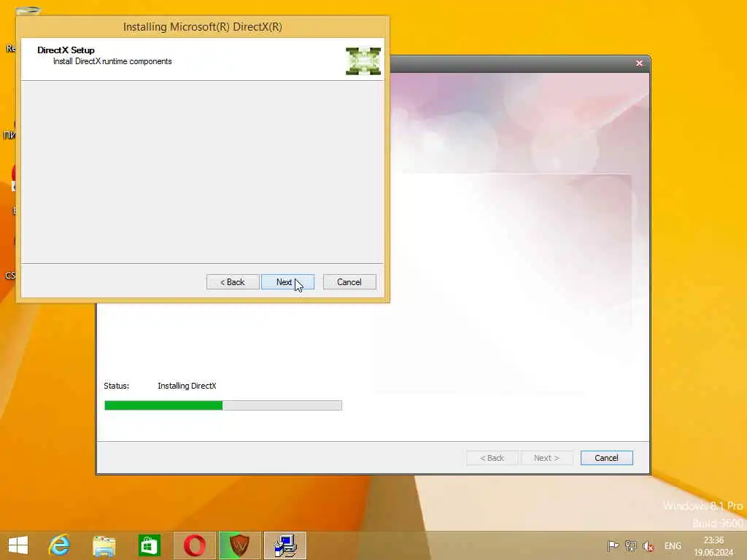Switch to the installer taskbar icon

click(x=285, y=545)
